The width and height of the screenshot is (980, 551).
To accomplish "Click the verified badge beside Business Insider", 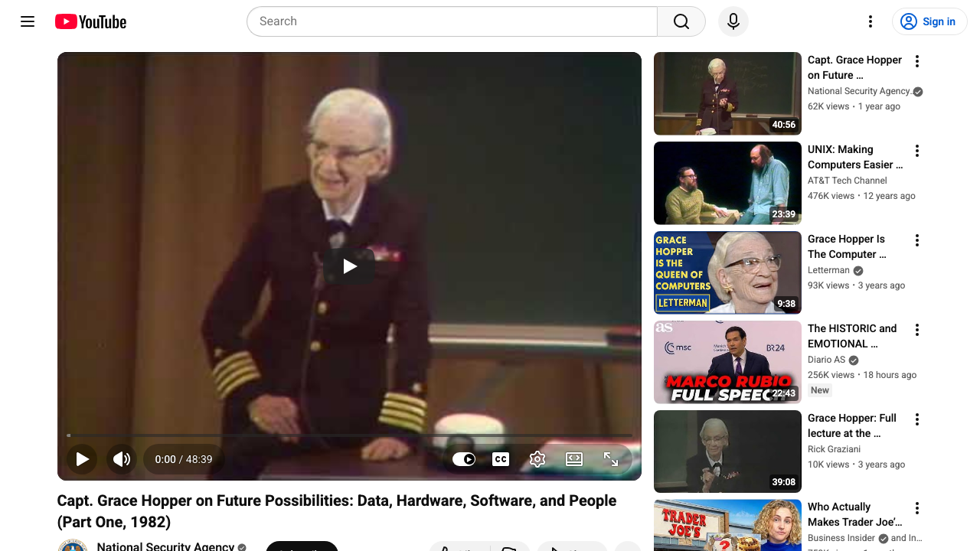I will (x=883, y=539).
